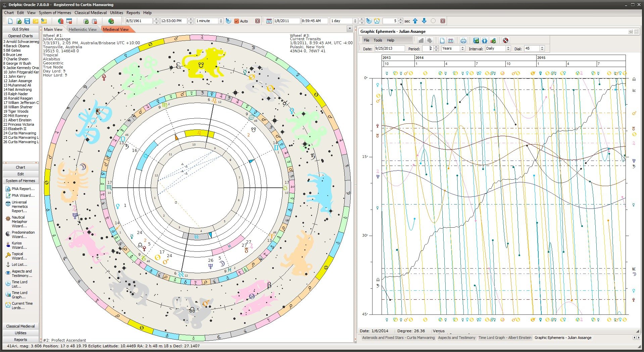Click the puzzle piece icon in Graphic Ephemeris
The height and width of the screenshot is (352, 644).
click(x=430, y=41)
